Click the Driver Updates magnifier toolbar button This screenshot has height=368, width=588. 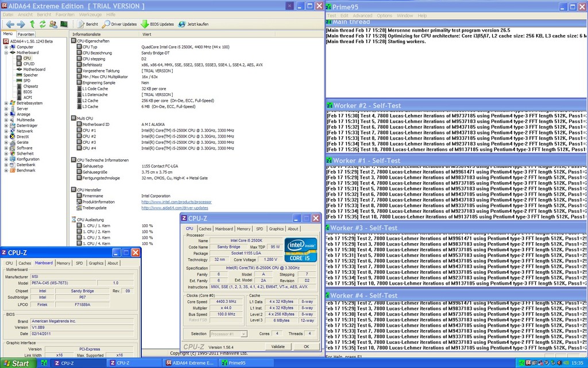click(x=119, y=24)
